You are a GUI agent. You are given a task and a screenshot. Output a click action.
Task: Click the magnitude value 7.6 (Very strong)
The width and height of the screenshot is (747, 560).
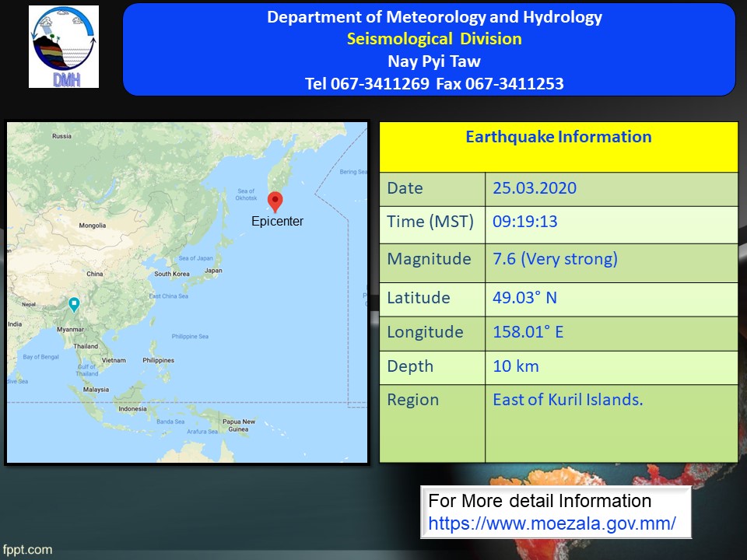[x=555, y=259]
